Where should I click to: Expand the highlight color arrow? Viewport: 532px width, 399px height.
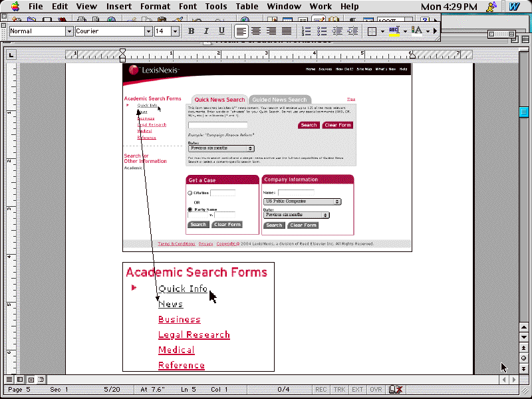405,31
